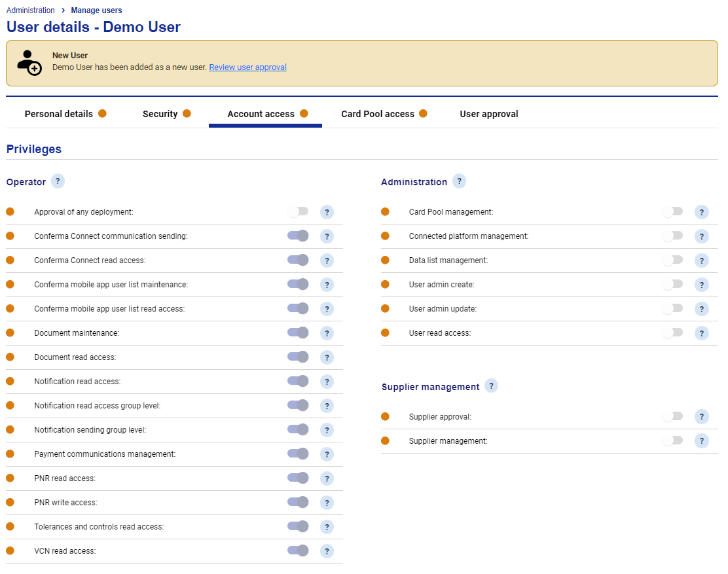Open the Security tab

click(167, 114)
